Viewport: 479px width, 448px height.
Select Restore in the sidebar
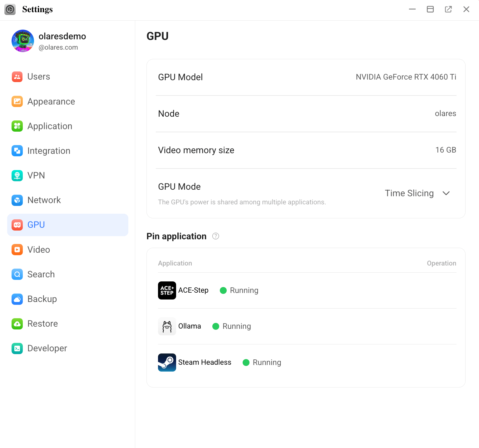coord(42,324)
